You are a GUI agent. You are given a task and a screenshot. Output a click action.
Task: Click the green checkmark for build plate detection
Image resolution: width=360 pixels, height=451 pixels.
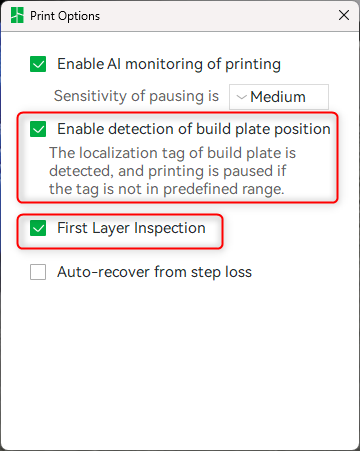coord(38,129)
